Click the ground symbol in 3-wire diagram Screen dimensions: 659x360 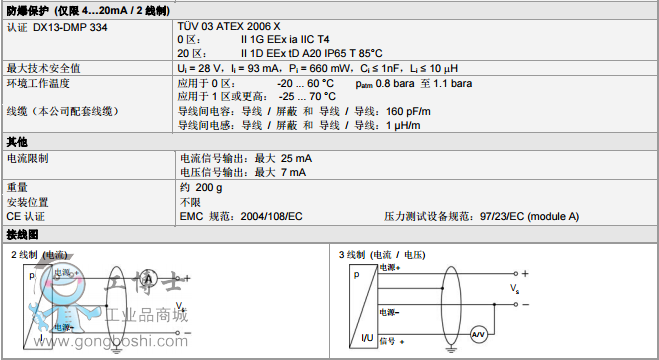pyautogui.click(x=451, y=349)
